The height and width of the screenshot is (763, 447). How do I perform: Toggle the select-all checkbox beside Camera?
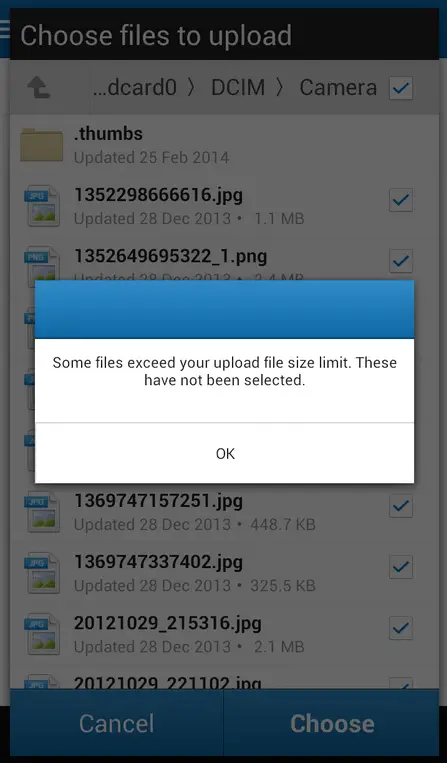401,88
